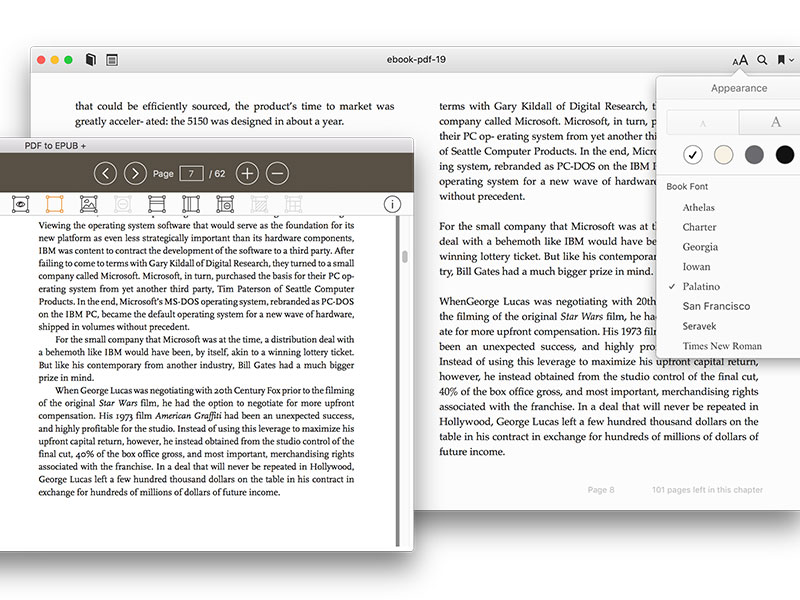Select the black night theme swatch
The height and width of the screenshot is (600, 800).
coord(785,154)
